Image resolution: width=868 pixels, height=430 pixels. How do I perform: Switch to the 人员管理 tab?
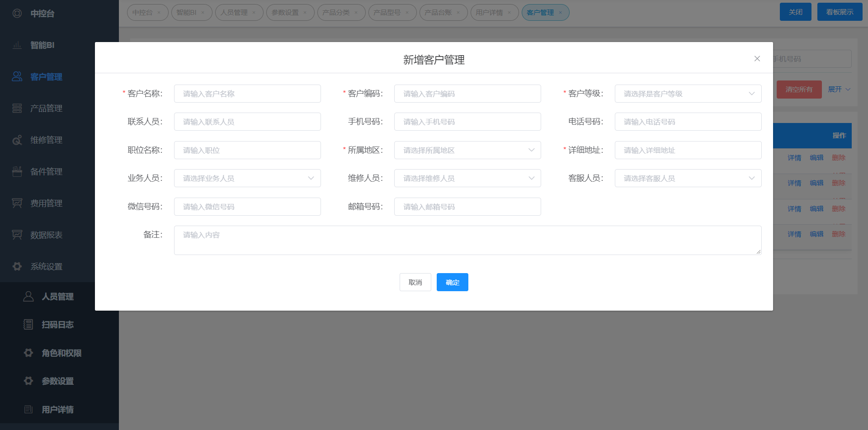point(234,13)
